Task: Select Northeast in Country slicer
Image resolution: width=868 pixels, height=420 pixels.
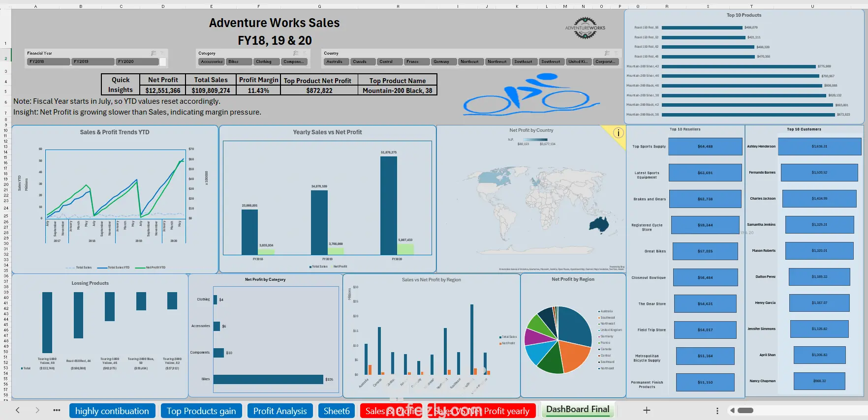Action: 471,62
